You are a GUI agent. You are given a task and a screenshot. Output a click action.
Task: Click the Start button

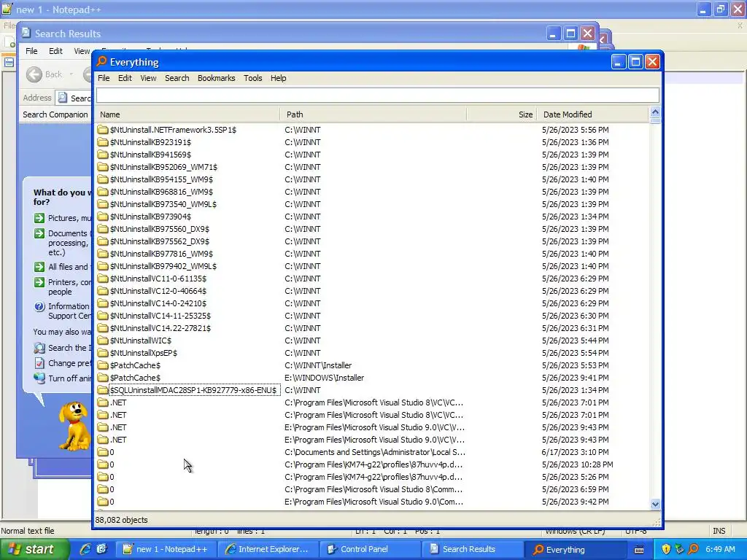click(x=34, y=549)
